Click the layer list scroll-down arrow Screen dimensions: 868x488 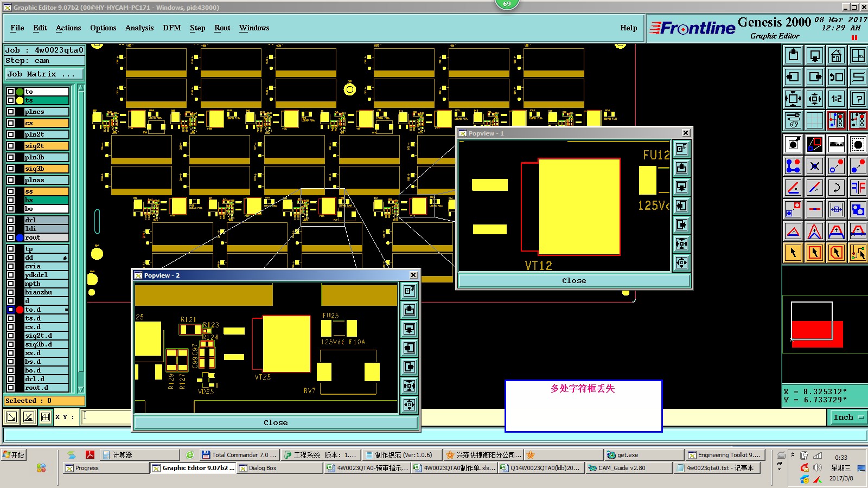pyautogui.click(x=81, y=389)
